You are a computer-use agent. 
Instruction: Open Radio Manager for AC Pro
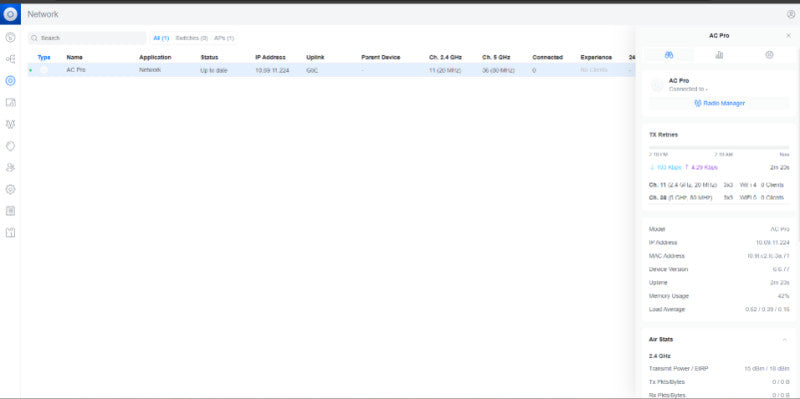(719, 103)
